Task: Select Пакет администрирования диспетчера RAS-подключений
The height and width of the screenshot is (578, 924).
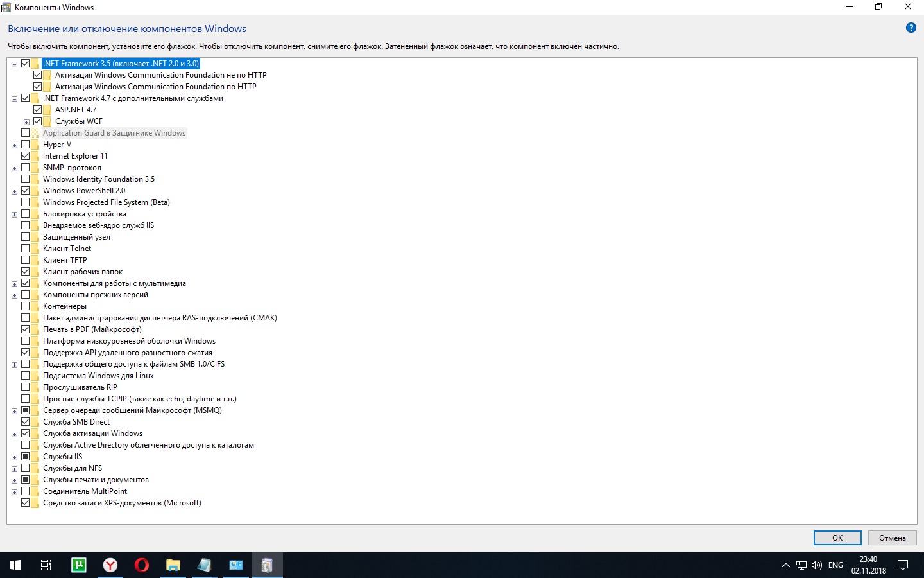Action: point(160,318)
